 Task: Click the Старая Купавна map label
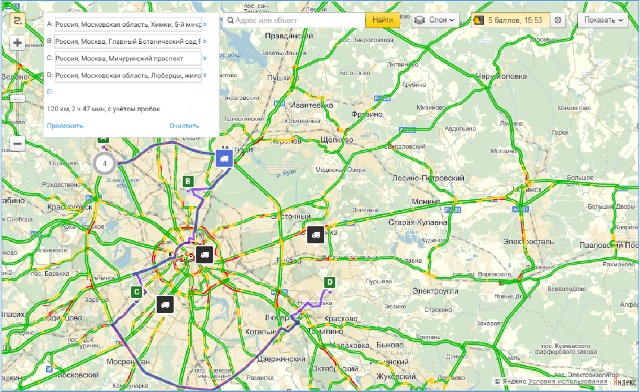point(418,223)
